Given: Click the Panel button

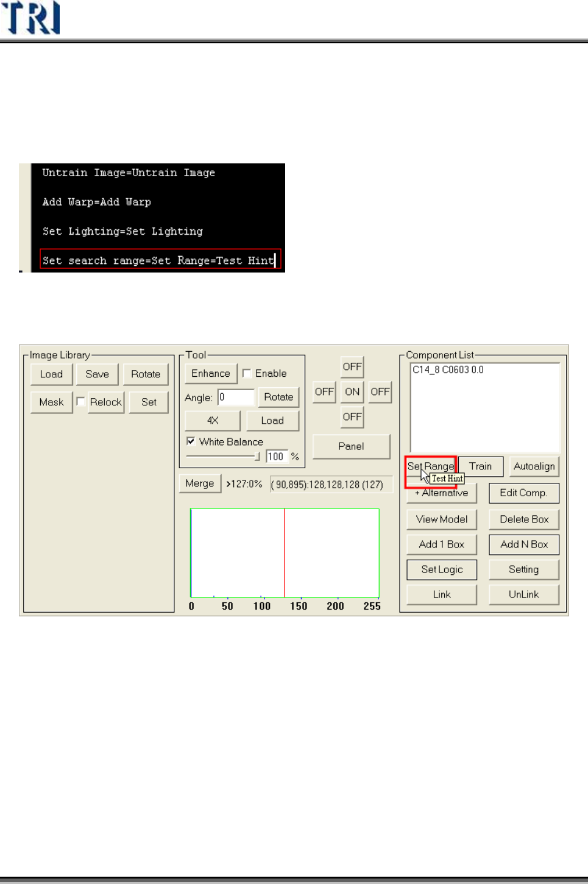Looking at the screenshot, I should (x=351, y=446).
